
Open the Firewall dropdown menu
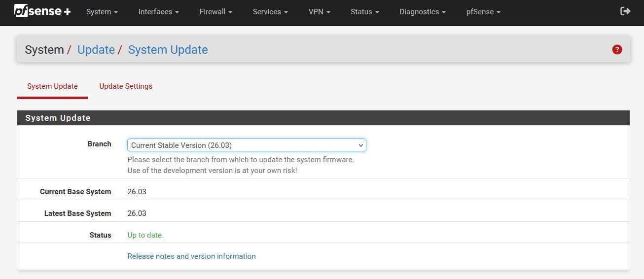click(x=215, y=12)
